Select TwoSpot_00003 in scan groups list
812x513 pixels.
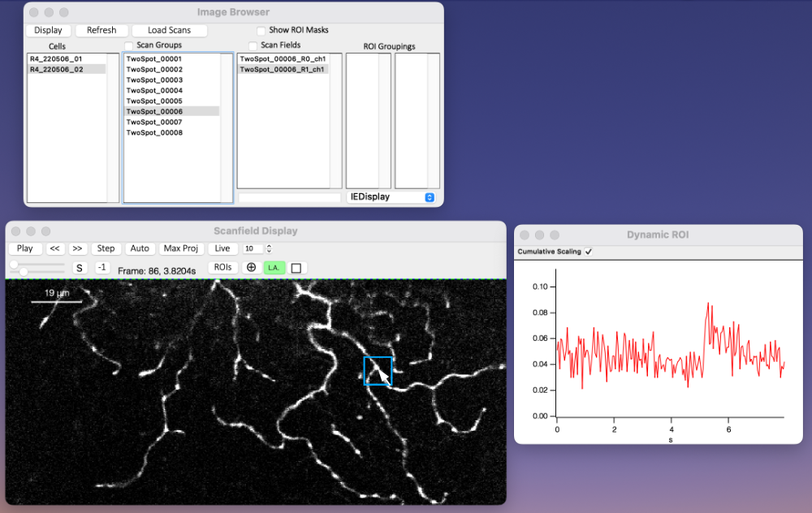(x=154, y=80)
